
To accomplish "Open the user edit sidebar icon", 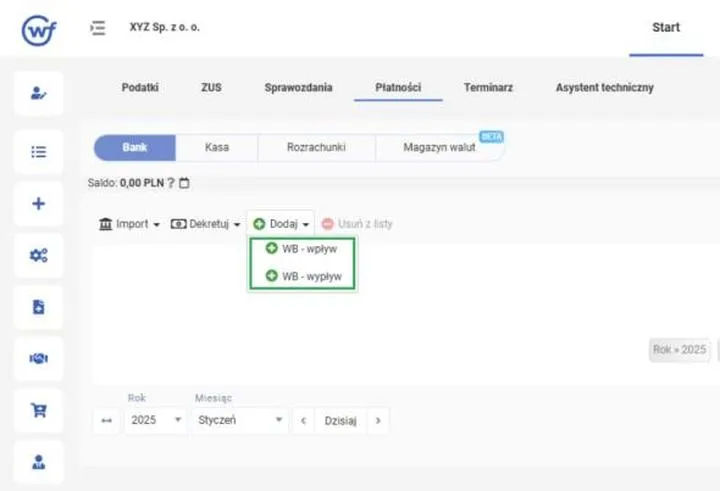I will [39, 93].
